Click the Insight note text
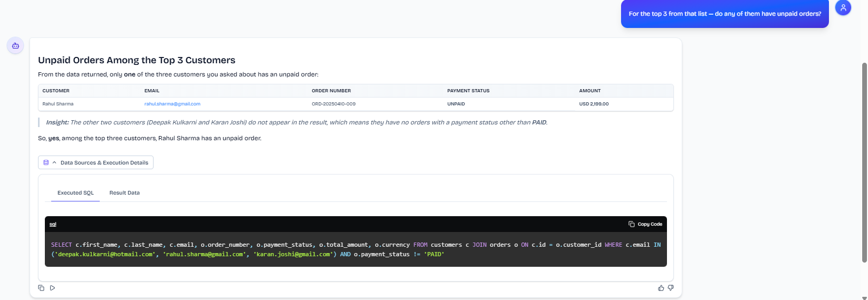 click(297, 122)
